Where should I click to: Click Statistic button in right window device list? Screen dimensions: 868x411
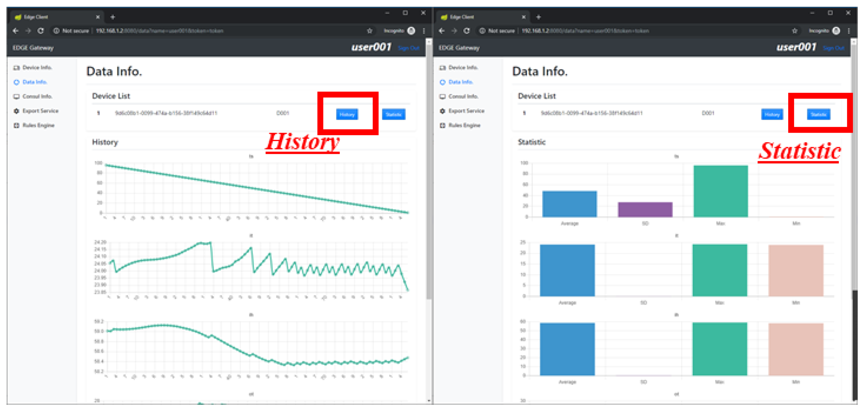click(x=819, y=114)
